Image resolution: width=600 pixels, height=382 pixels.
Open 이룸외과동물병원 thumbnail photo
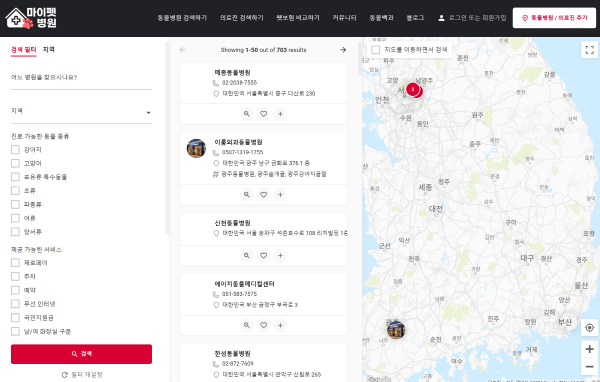(196, 148)
